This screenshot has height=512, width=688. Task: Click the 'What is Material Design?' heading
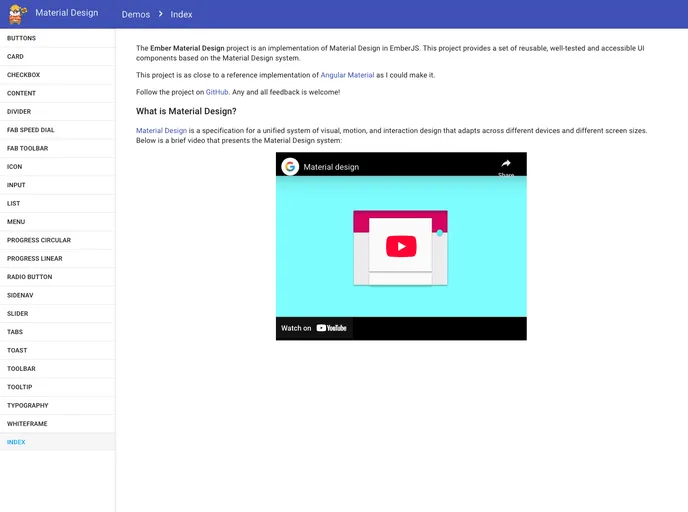186,111
